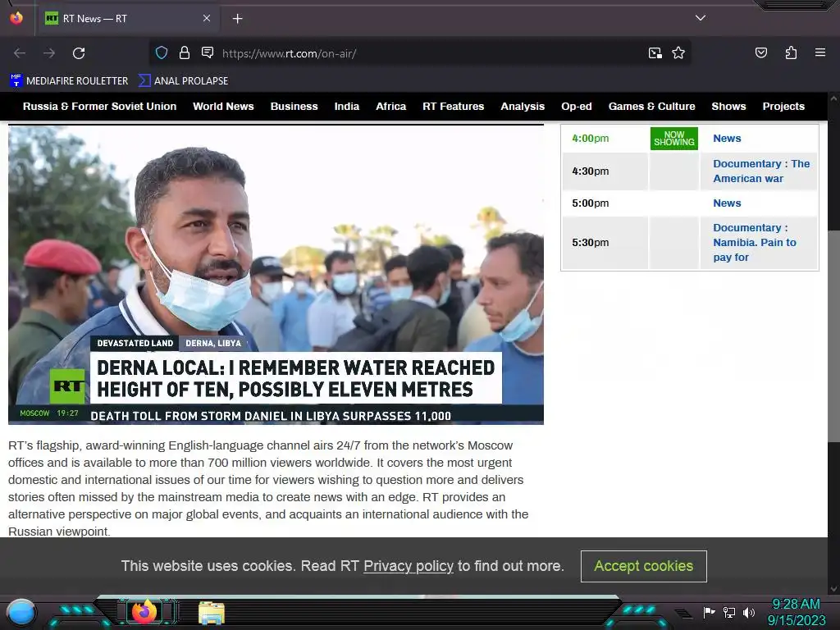Open the Shows section
Screen dimensions: 840x630
[728, 106]
